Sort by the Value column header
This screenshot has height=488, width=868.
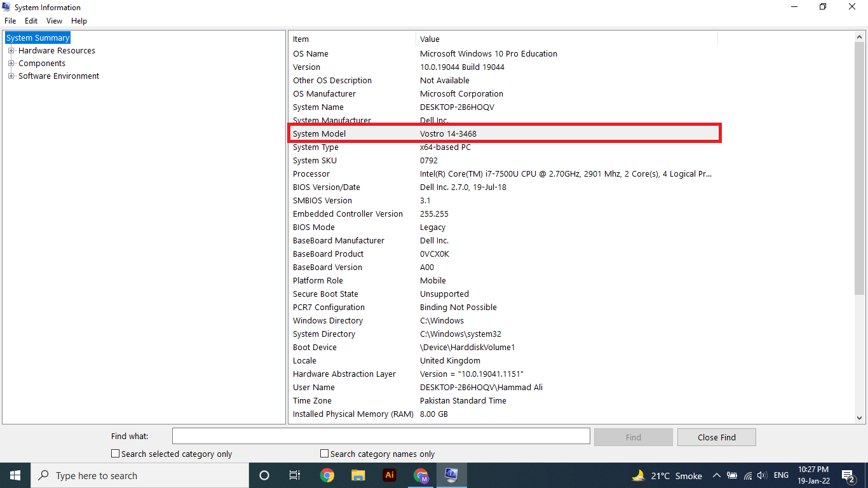click(x=567, y=39)
